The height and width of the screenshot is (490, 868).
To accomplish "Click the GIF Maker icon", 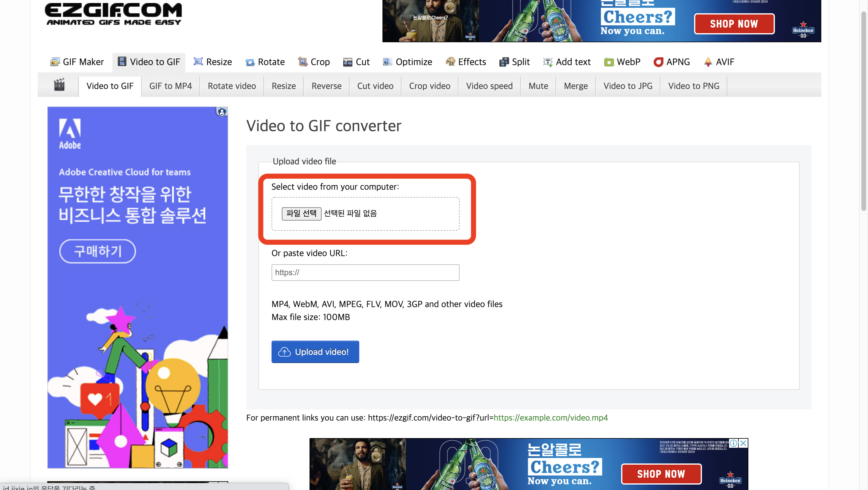I will pos(55,62).
